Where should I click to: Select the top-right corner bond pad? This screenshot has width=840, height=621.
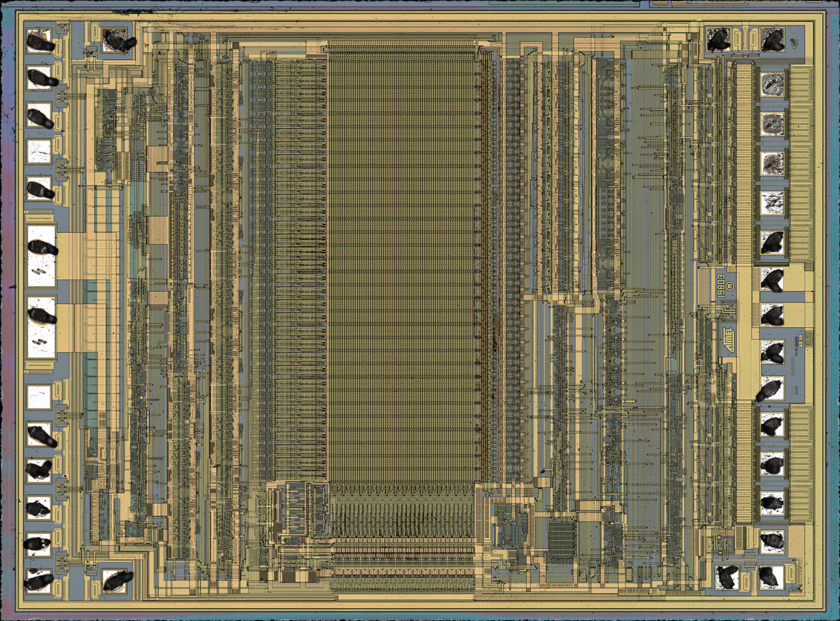[772, 40]
